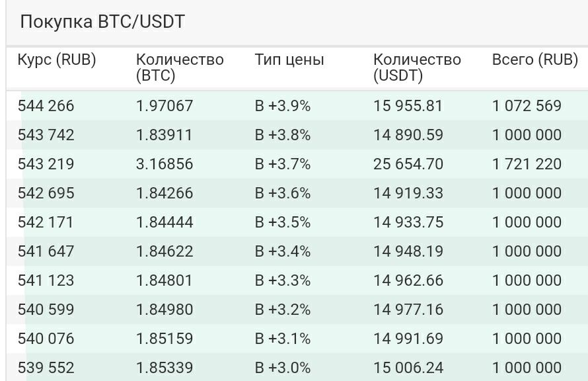588x381 pixels.
Task: Click the Количество (USDT) column header
Action: click(417, 67)
